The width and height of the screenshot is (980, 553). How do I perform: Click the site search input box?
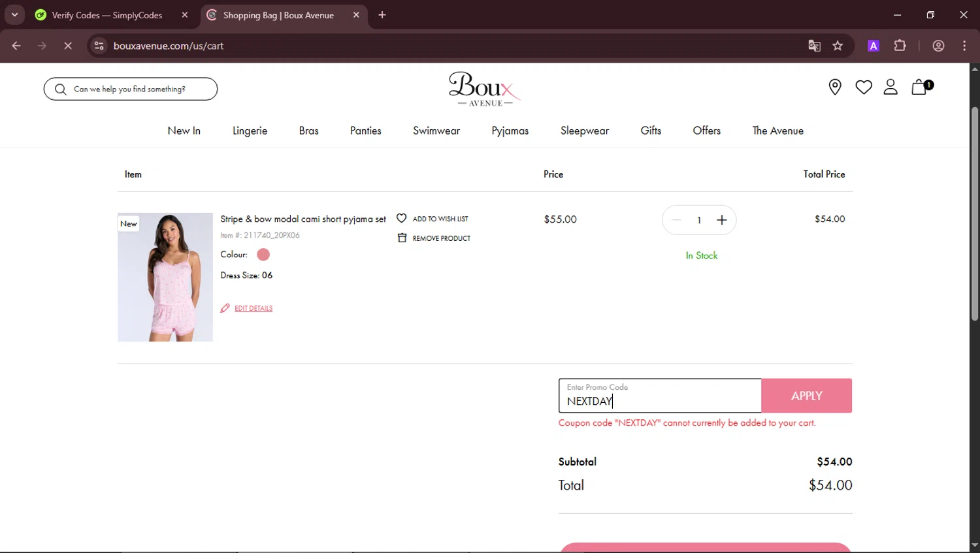pos(131,89)
